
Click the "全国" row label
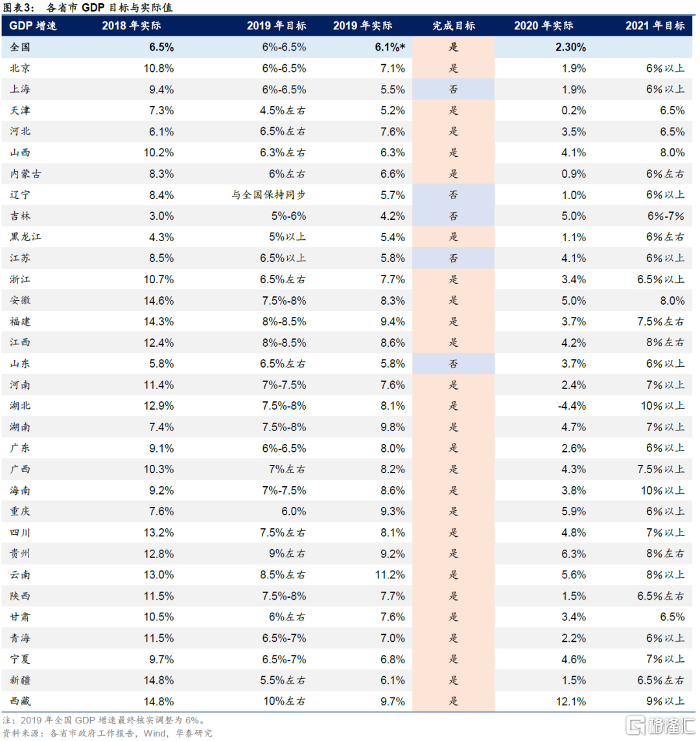click(20, 47)
